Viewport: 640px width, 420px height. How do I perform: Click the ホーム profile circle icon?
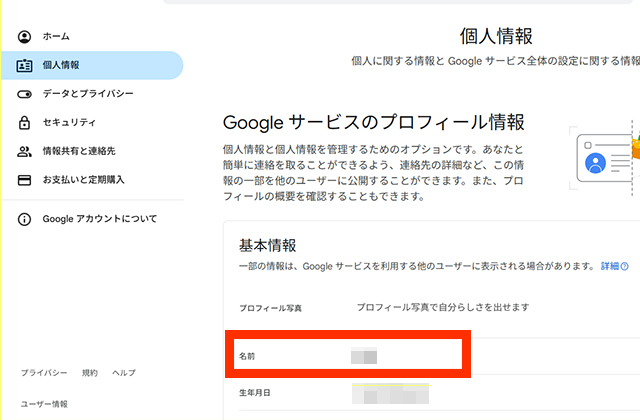click(x=24, y=37)
